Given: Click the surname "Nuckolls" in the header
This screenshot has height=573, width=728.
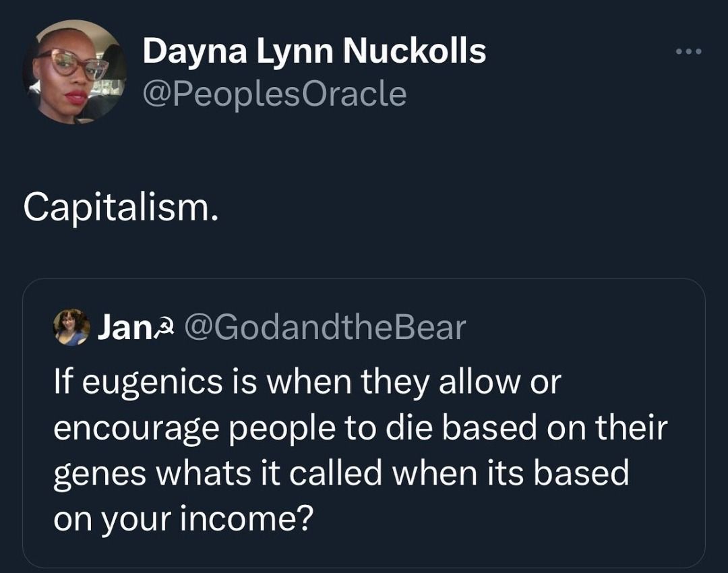Looking at the screenshot, I should (x=415, y=52).
